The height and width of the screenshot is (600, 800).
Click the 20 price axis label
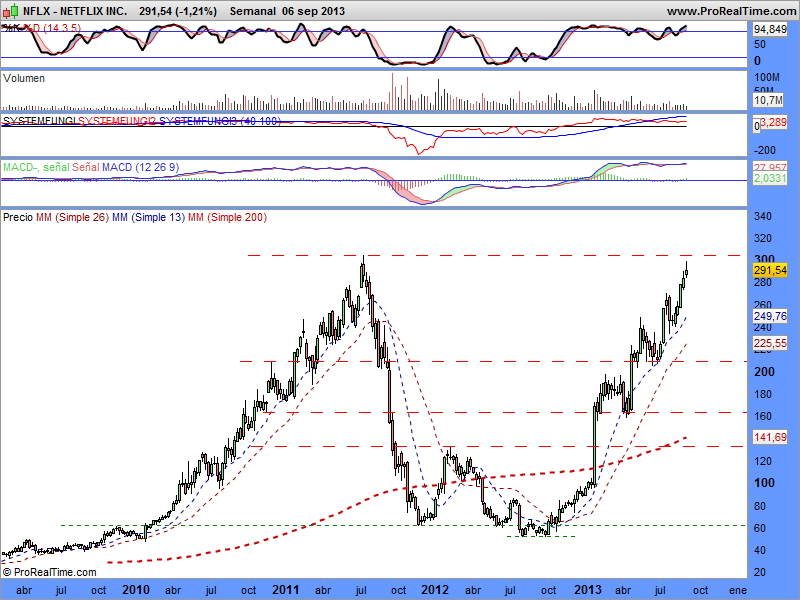(x=760, y=572)
